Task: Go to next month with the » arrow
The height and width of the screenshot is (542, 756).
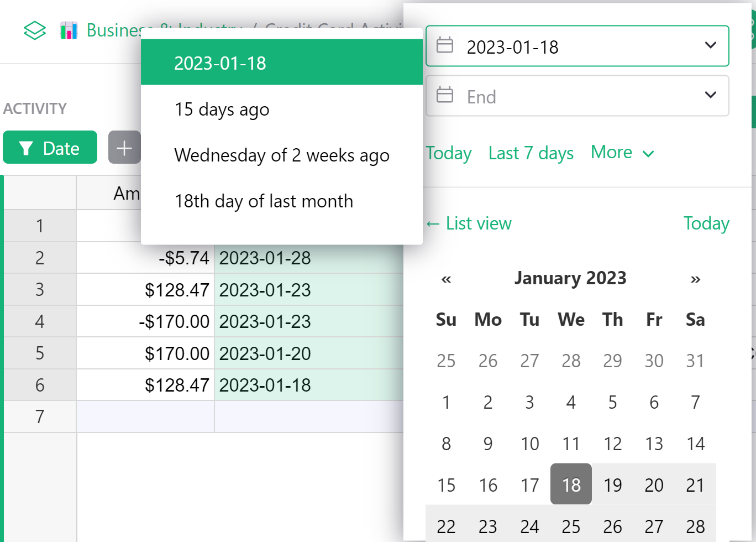Action: tap(695, 279)
